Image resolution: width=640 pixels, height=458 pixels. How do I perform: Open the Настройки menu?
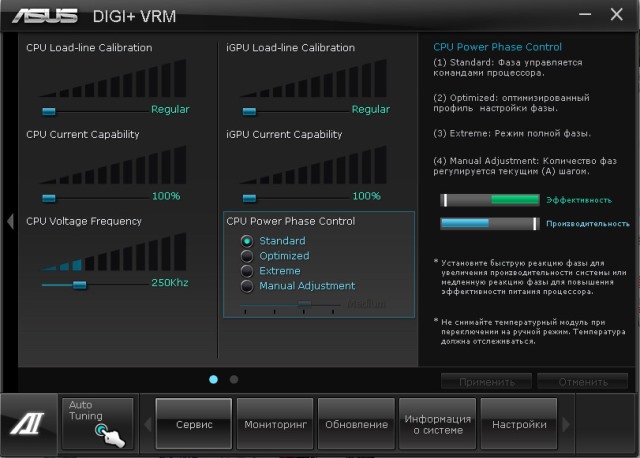coord(519,424)
